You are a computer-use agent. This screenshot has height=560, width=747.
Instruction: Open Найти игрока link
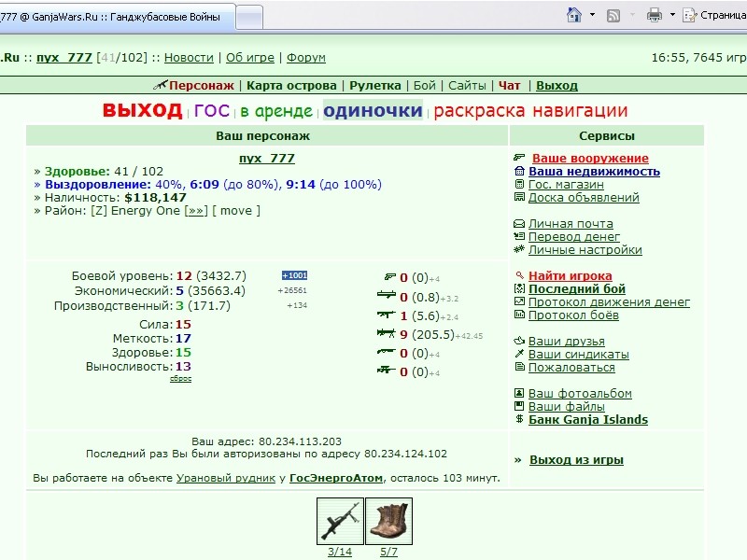[571, 275]
